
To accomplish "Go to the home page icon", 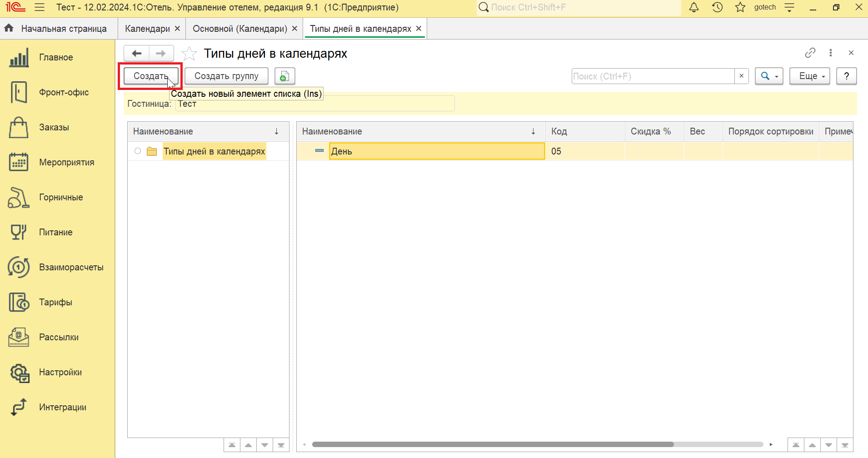I will (x=9, y=28).
